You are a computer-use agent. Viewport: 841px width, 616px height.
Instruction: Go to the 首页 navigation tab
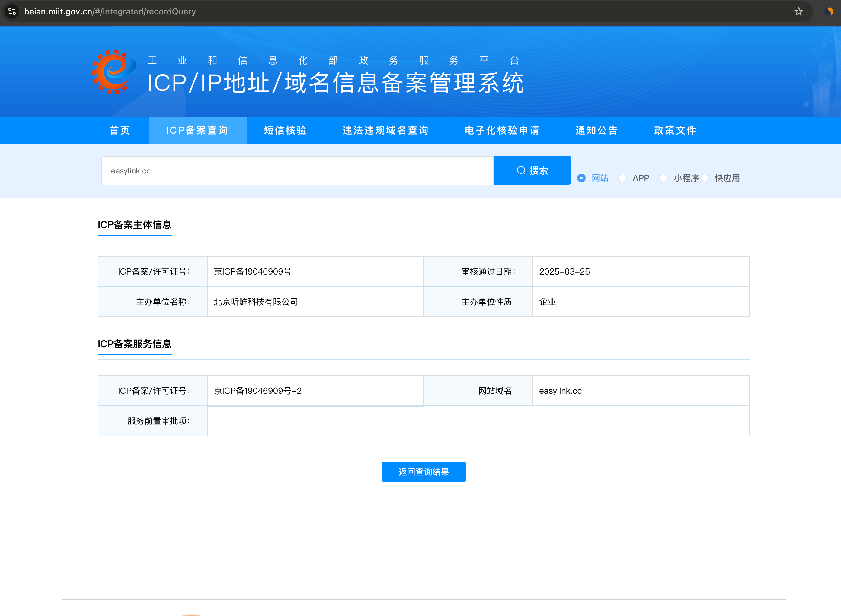pos(120,131)
